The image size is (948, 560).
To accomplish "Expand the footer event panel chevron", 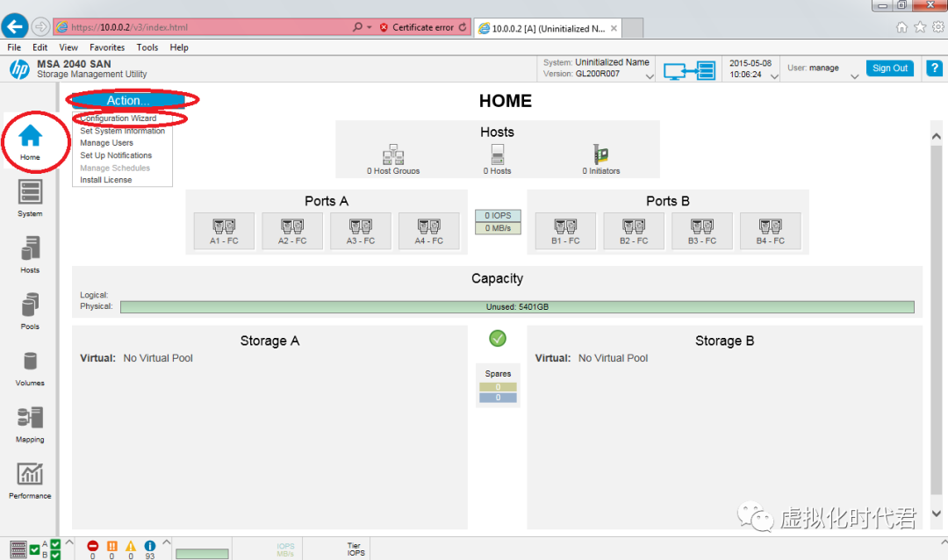I will (166, 542).
